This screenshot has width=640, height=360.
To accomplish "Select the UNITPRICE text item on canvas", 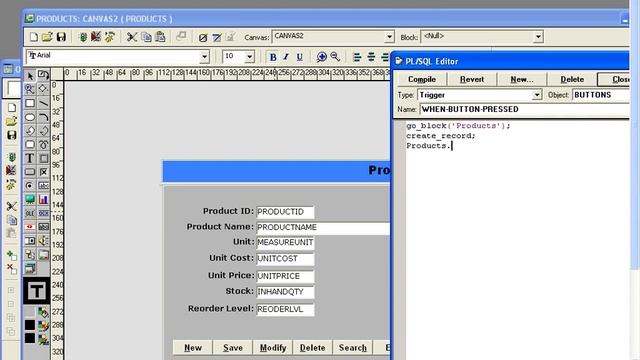I will [285, 276].
